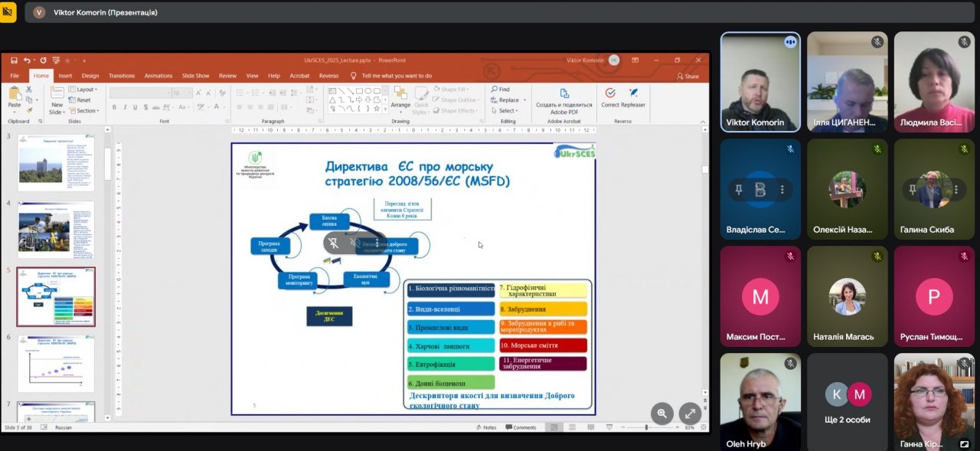Expand shared presentation to full screen

click(x=690, y=413)
